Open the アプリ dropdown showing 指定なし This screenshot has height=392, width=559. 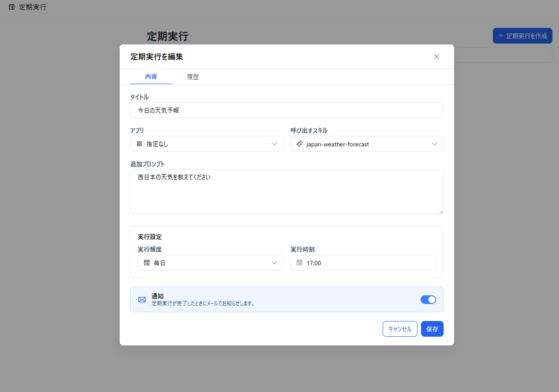coord(207,144)
